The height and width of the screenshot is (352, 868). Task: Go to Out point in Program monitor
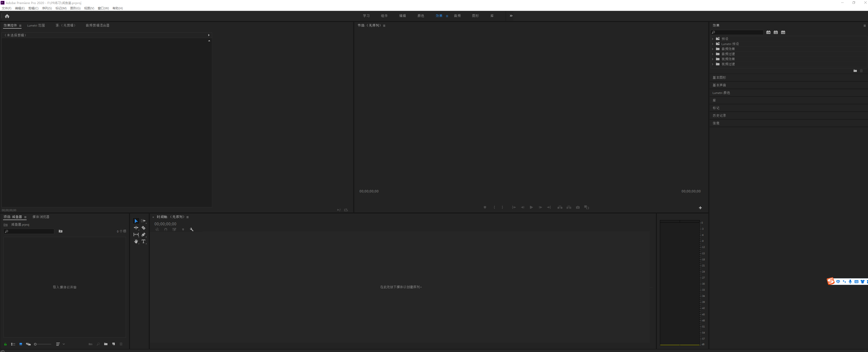[x=549, y=207]
